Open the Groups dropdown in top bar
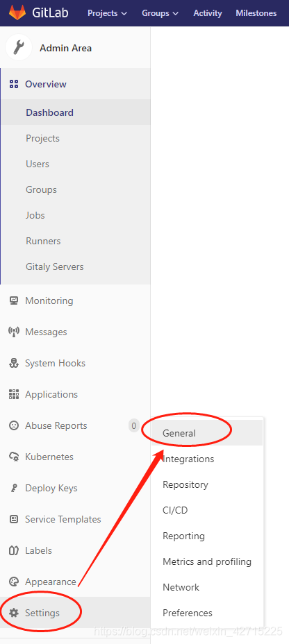This screenshot has height=644, width=289. pyautogui.click(x=160, y=13)
